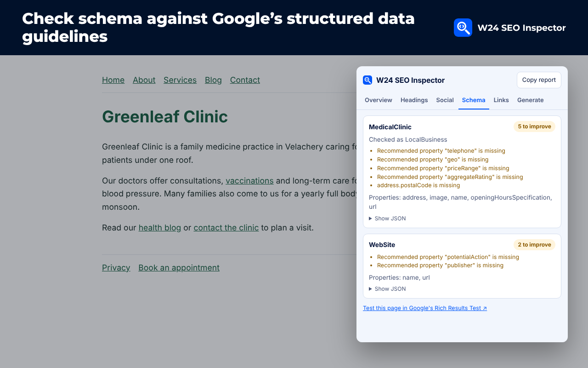This screenshot has width=588, height=368.
Task: Click the Contact nav link
Action: coord(245,80)
